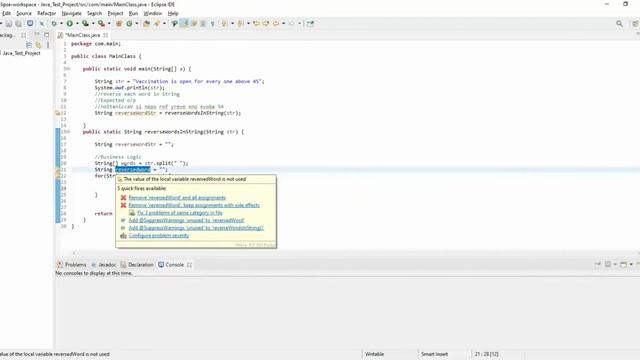This screenshot has height=360, width=640.
Task: Open the Run menu
Action: (x=133, y=13)
